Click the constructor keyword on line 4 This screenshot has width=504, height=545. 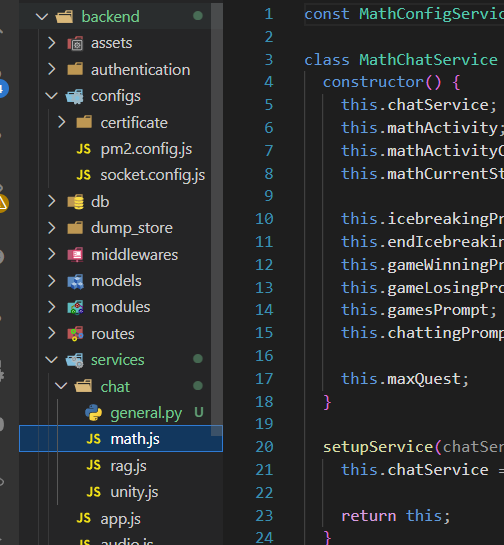point(373,82)
